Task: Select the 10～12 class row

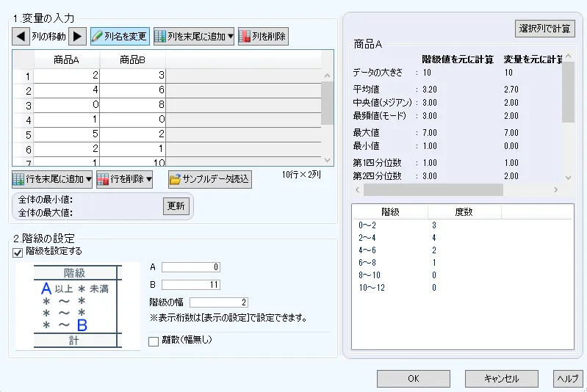Action: (462, 288)
